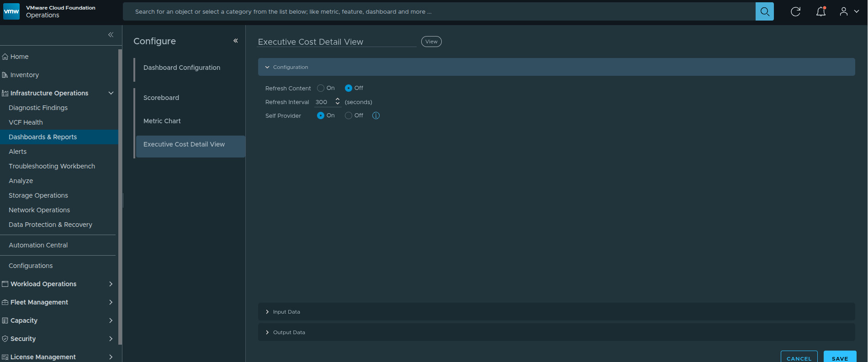Click the Home icon
This screenshot has width=868, height=362.
5,57
